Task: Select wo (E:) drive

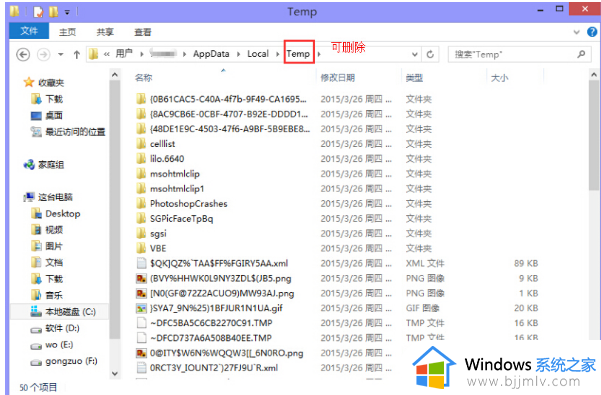Action: (x=59, y=344)
